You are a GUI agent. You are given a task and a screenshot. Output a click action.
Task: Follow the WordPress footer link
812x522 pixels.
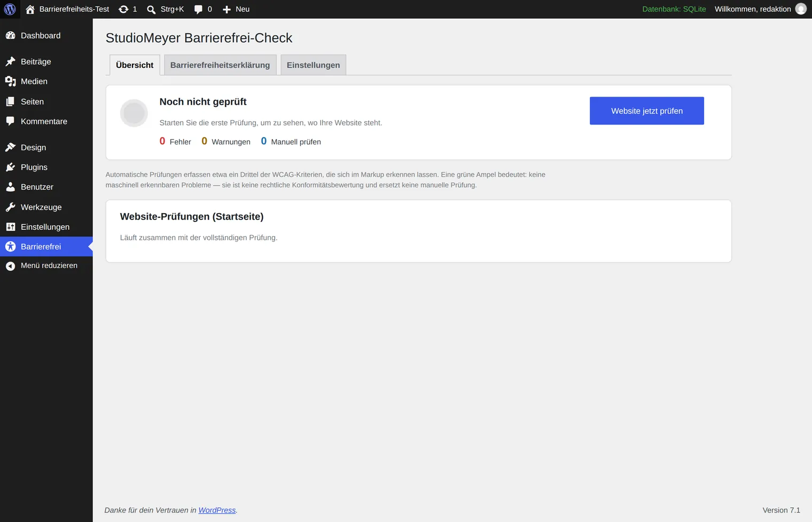(217, 510)
